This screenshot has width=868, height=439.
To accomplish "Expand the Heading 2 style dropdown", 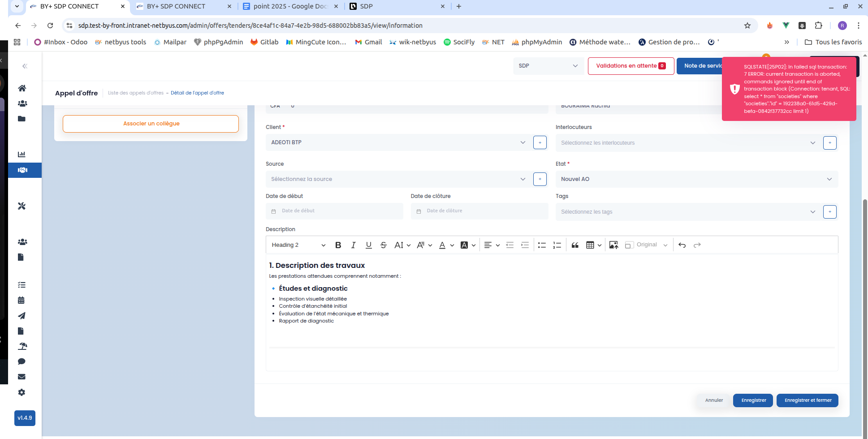I will click(x=298, y=245).
